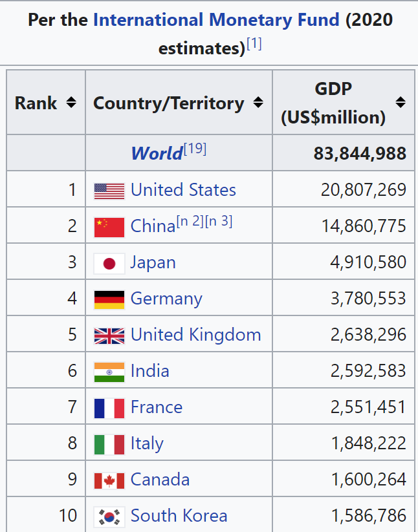Sort table by Rank column arrows
418x532 pixels.
71,103
